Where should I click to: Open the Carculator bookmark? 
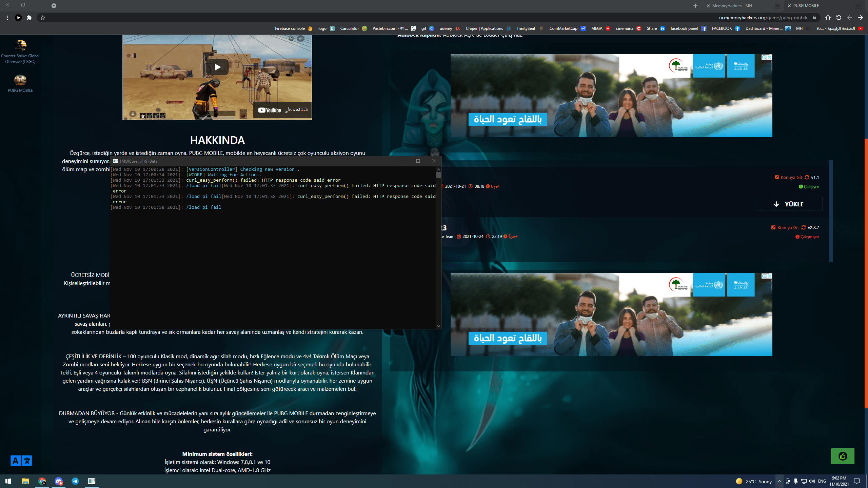[x=354, y=28]
